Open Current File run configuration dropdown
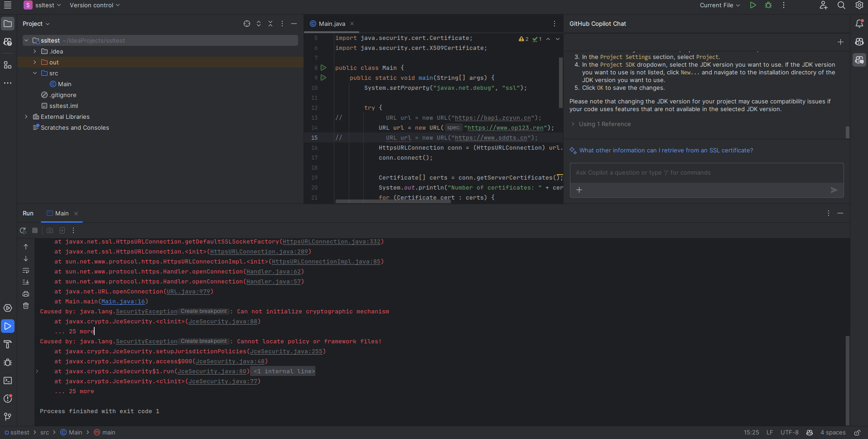868x439 pixels. tap(719, 5)
